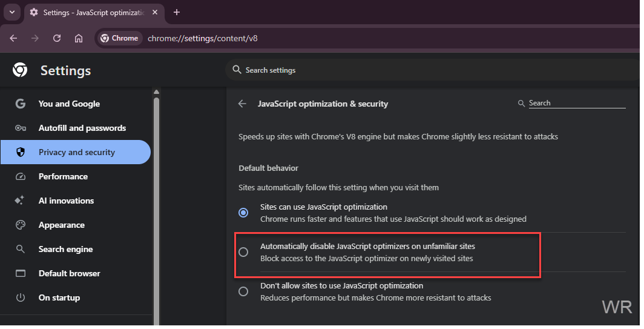Click the AI innovations sparkle icon
This screenshot has width=644, height=329.
tap(21, 201)
